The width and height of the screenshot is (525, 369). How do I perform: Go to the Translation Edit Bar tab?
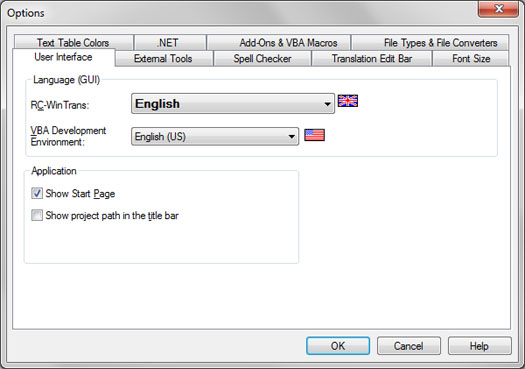(x=372, y=59)
